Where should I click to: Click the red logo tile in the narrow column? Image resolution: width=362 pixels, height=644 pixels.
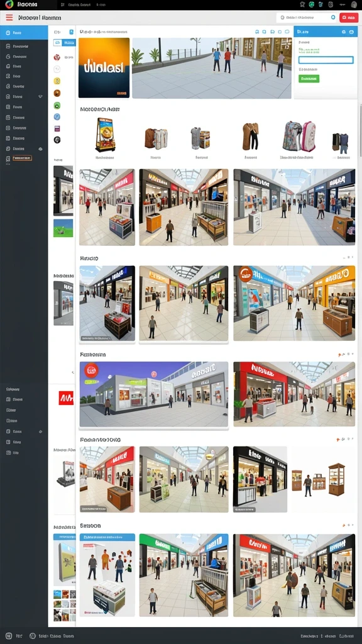pos(65,397)
